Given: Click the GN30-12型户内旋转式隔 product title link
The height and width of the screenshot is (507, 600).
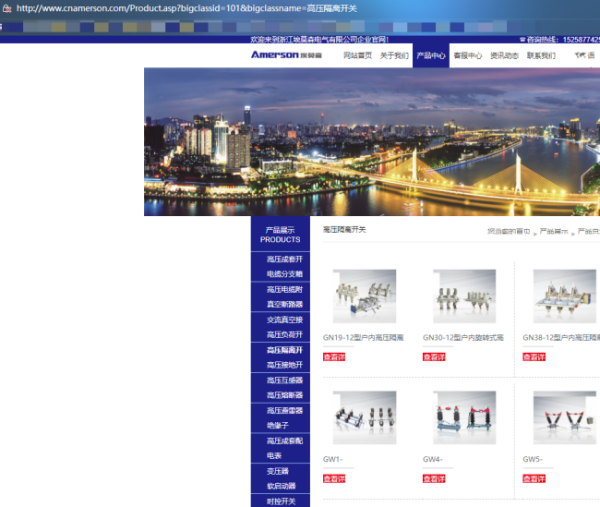Looking at the screenshot, I should point(463,338).
